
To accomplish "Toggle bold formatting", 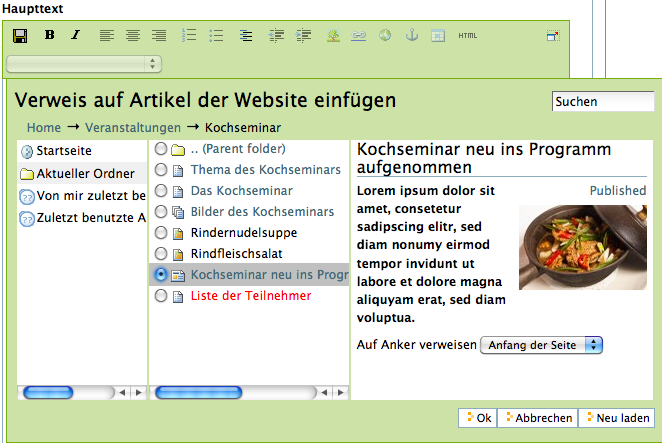I will (x=49, y=35).
